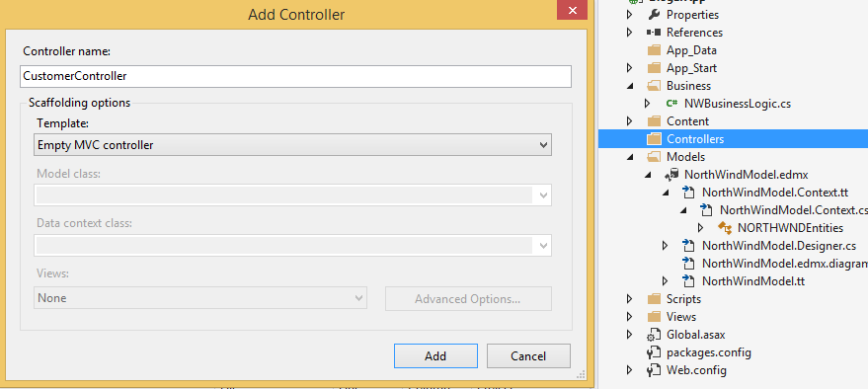Click the References icon in Solution Explorer
Viewport: 868px width, 389px height.
point(654,33)
